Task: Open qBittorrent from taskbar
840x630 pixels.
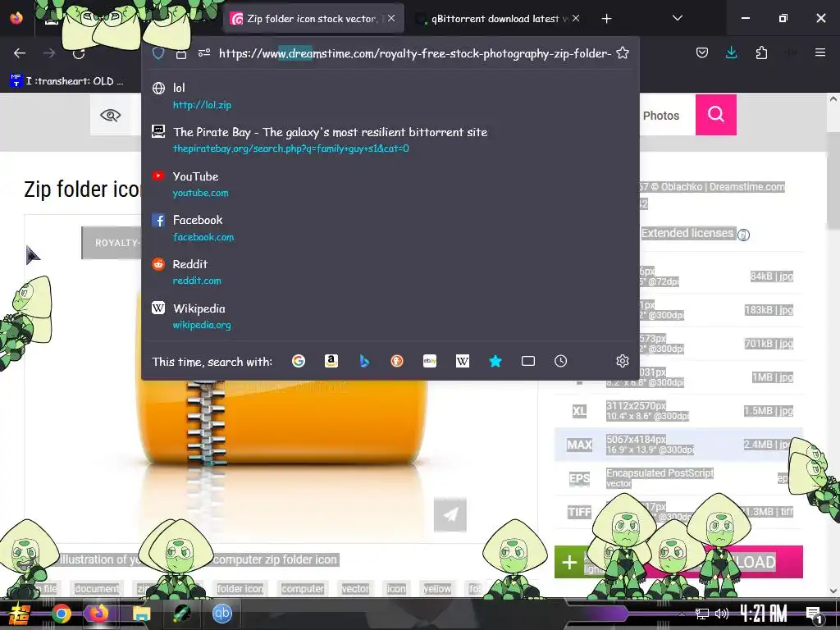Action: 221,614
